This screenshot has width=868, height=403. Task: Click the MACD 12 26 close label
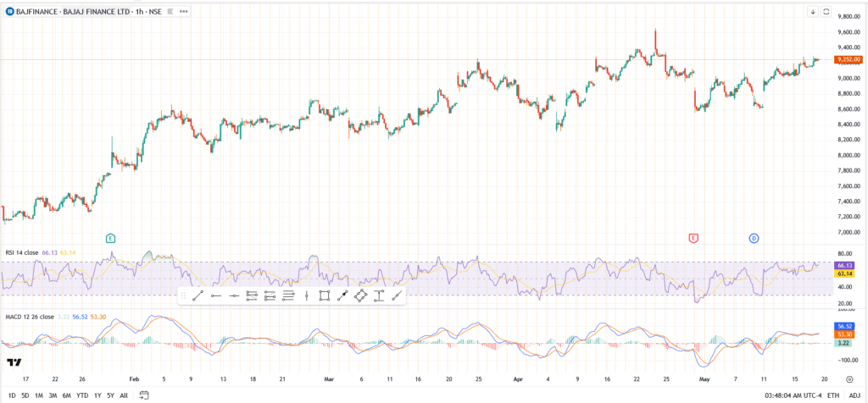(x=29, y=317)
